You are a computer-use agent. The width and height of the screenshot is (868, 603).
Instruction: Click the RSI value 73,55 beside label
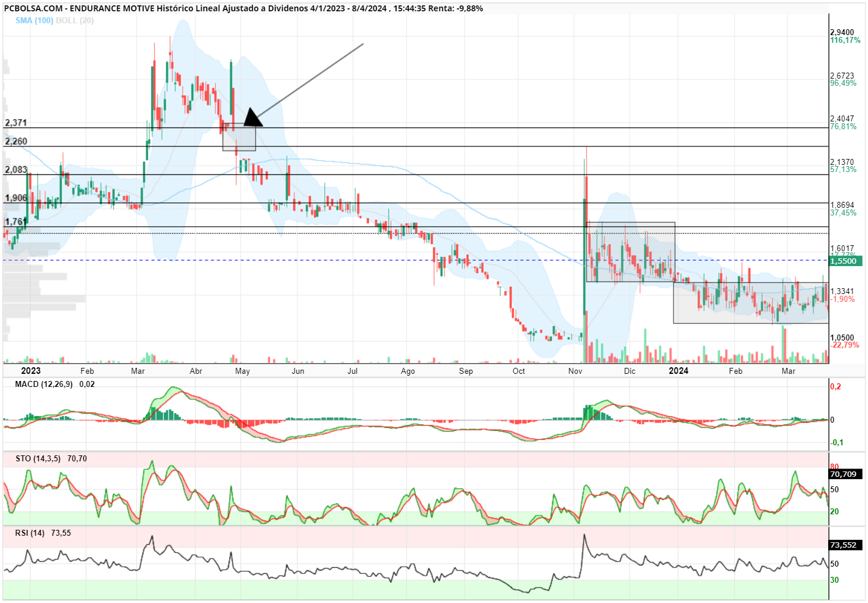click(x=61, y=533)
